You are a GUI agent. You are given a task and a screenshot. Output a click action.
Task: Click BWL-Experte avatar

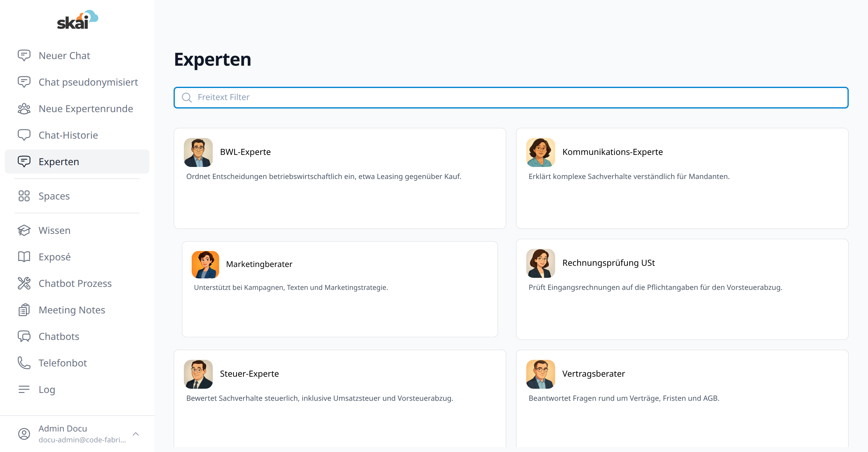tap(198, 152)
